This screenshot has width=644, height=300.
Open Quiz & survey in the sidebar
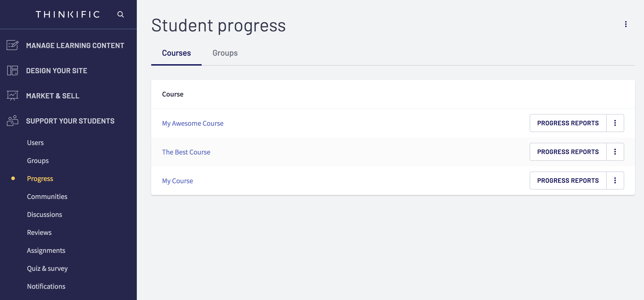(47, 268)
